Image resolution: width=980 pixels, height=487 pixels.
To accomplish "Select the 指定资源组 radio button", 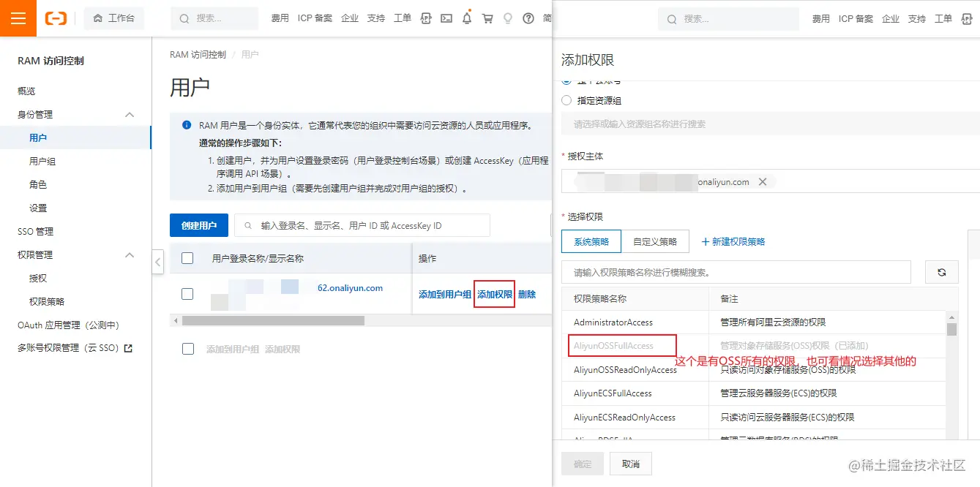I will click(x=566, y=100).
